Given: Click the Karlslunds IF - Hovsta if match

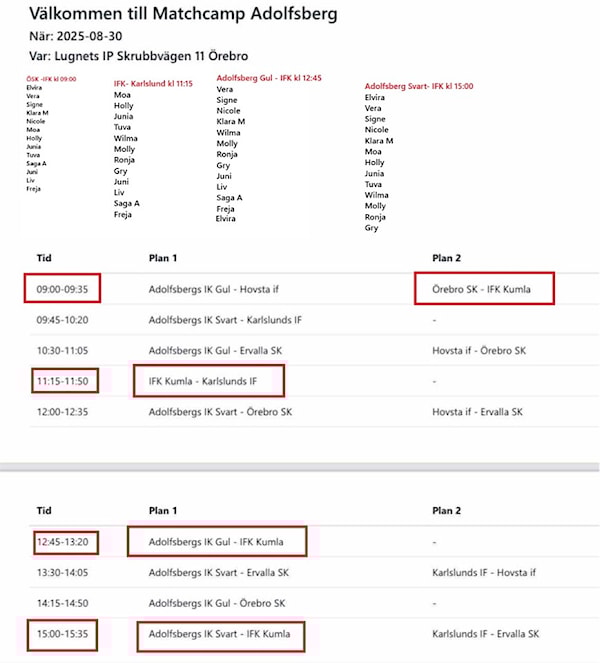Looking at the screenshot, I should point(484,573).
